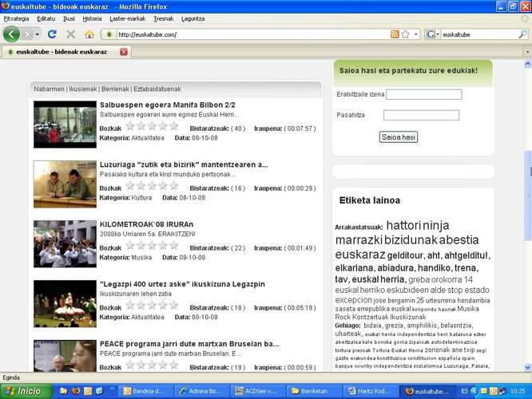Open the Ikusi menu

(69, 18)
